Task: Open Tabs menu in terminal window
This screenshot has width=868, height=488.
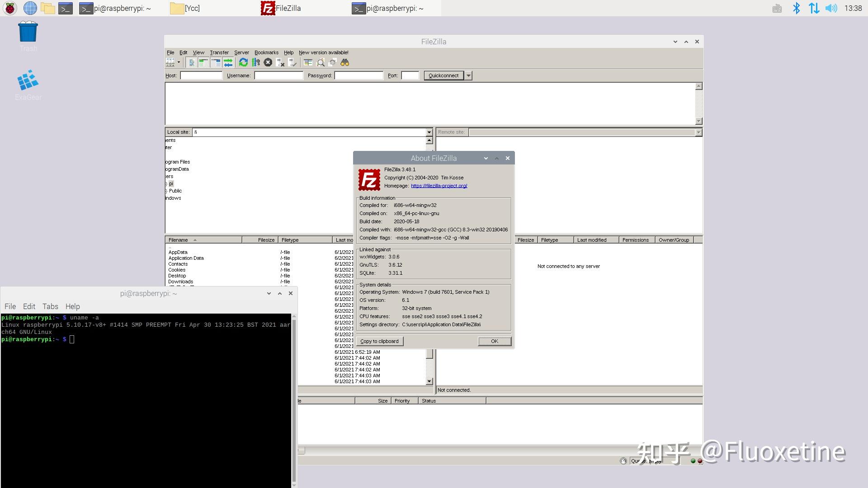Action: 50,306
